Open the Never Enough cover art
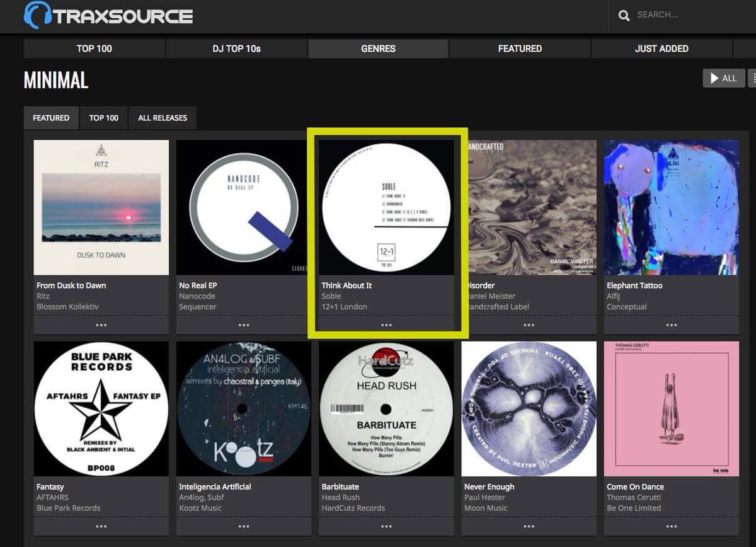This screenshot has height=547, width=756. click(x=529, y=409)
